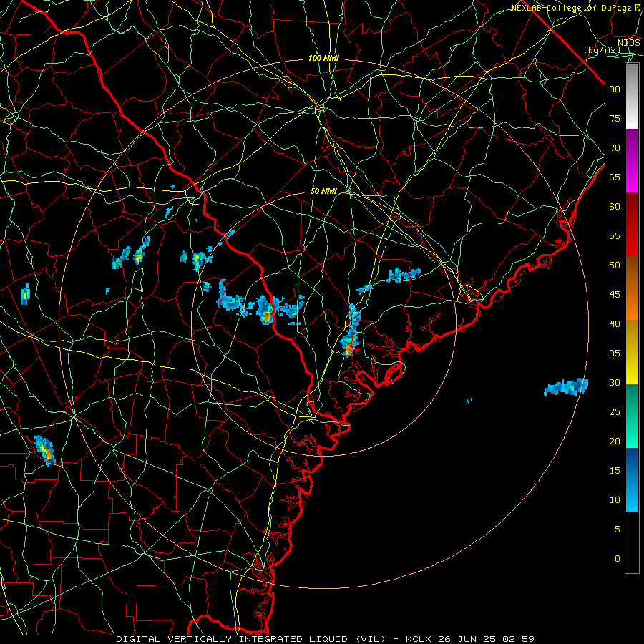Click the 30 value on the VIL scale
Viewport: 644px width, 644px height.
pyautogui.click(x=615, y=382)
